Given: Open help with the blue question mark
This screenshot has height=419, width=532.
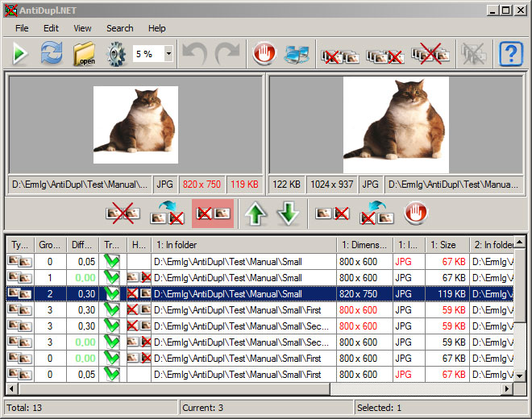Looking at the screenshot, I should tap(510, 53).
